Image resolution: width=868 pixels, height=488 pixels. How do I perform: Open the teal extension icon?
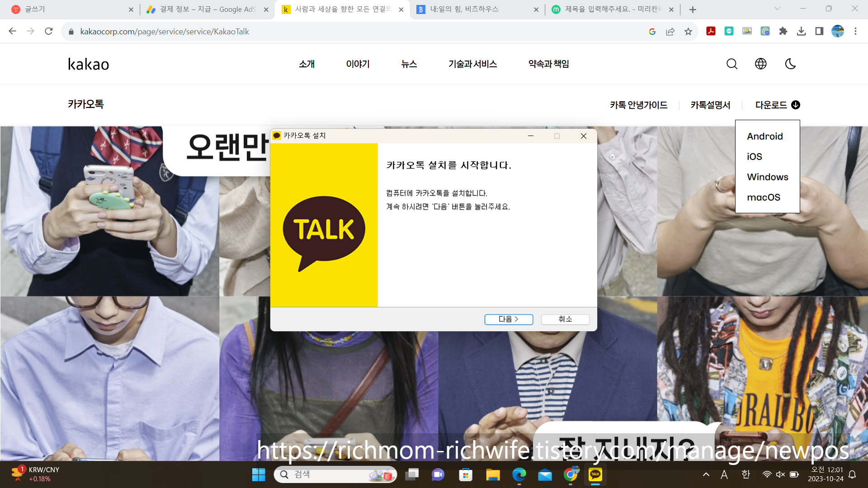pos(729,31)
